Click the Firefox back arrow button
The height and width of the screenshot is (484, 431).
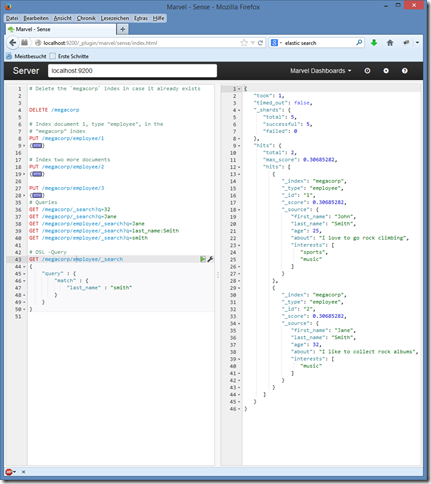[13, 43]
